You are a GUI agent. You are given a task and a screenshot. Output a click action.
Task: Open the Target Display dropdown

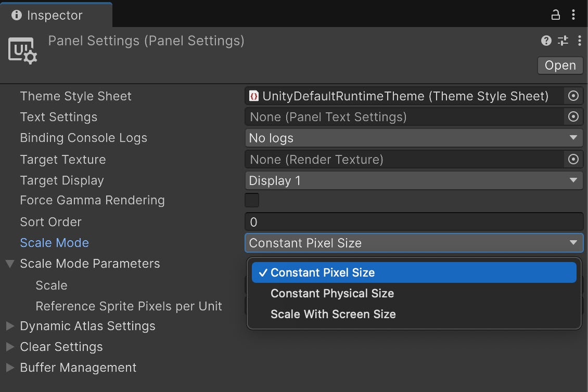point(414,180)
